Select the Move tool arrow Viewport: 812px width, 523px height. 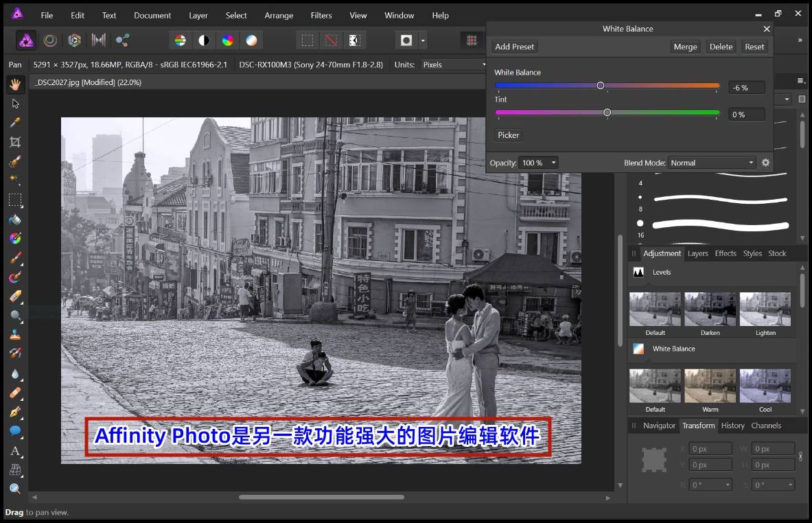click(x=15, y=104)
